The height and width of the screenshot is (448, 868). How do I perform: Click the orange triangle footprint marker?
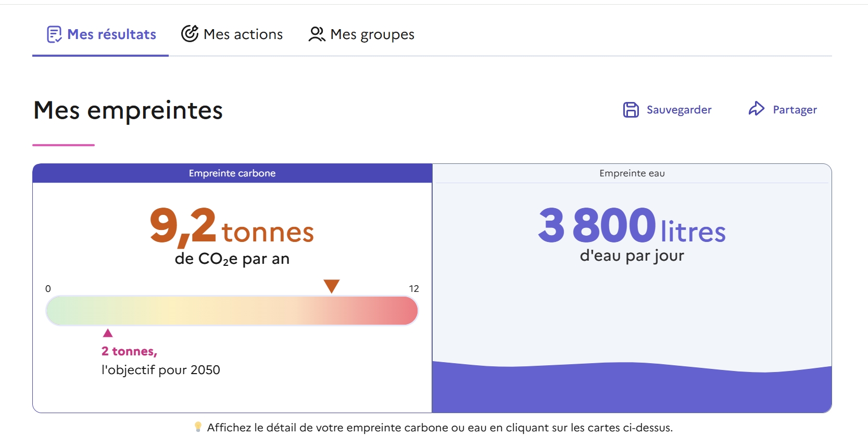[332, 286]
